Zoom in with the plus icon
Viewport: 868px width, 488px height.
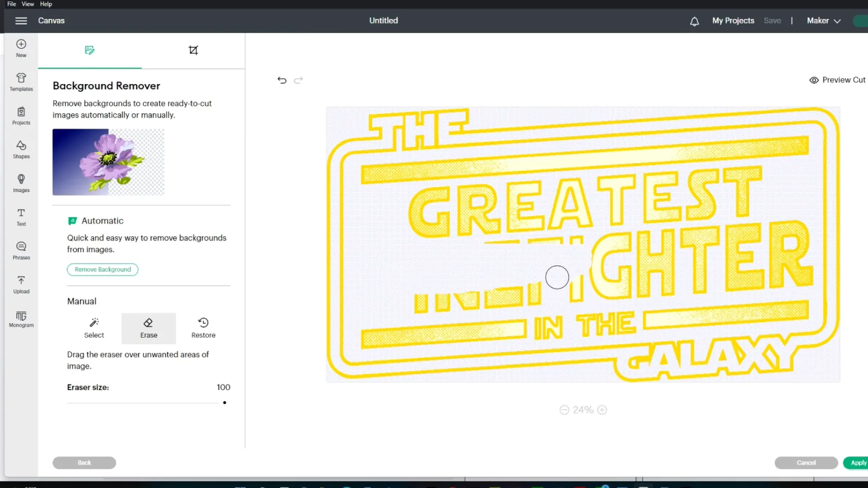point(602,410)
